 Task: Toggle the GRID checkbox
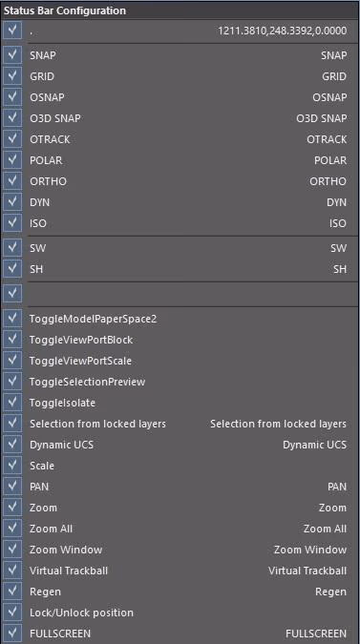pyautogui.click(x=11, y=75)
